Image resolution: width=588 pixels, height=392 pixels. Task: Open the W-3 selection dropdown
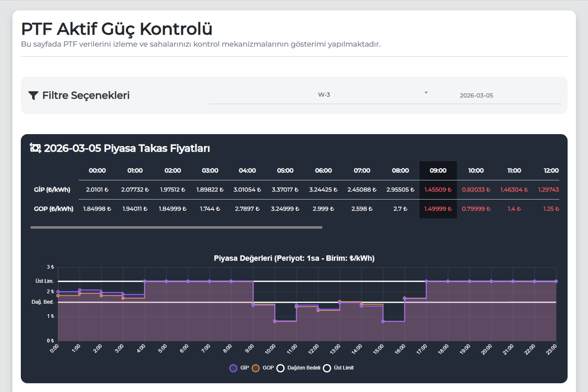coord(324,95)
